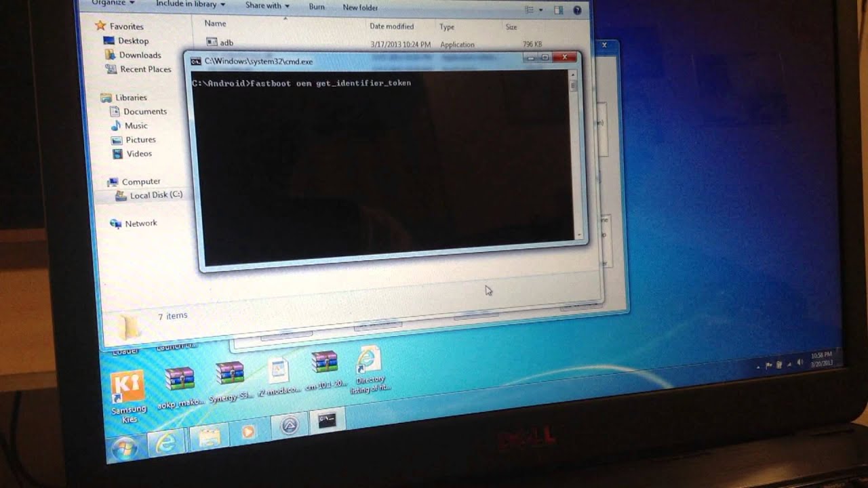Open Desktop in the Favorites list
Image resolution: width=868 pixels, height=488 pixels.
[x=126, y=41]
